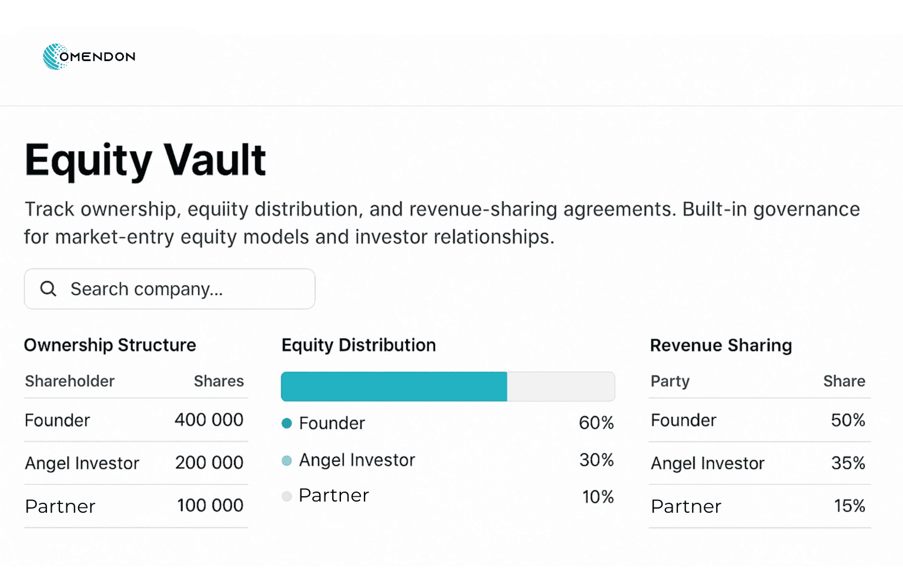Toggle Angel Investor in the chart legend
903x588 pixels.
click(x=286, y=460)
